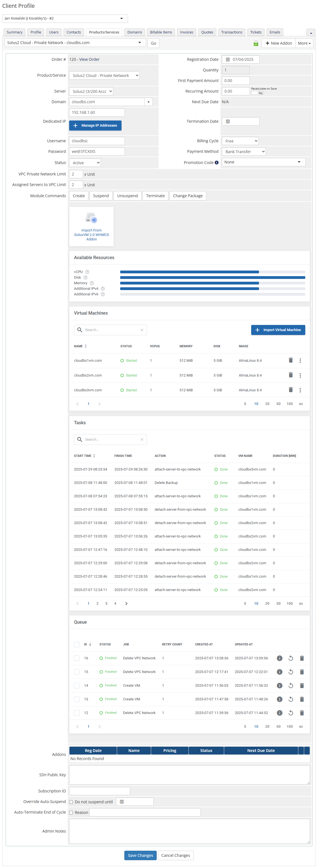Click the green padlock icon
Screen dimensions: 322x868
tap(256, 43)
